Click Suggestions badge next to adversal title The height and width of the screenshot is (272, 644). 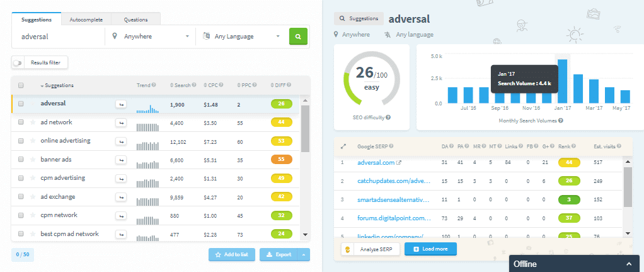pyautogui.click(x=359, y=18)
